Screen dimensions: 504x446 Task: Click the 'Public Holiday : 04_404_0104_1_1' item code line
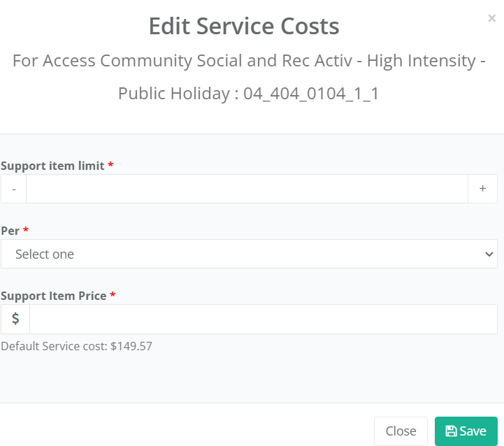[248, 94]
